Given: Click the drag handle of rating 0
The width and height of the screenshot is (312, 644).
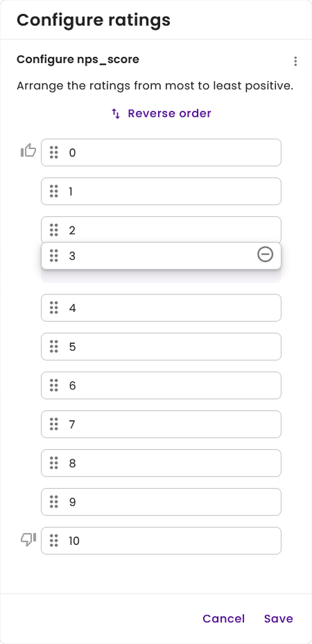Looking at the screenshot, I should [x=54, y=153].
